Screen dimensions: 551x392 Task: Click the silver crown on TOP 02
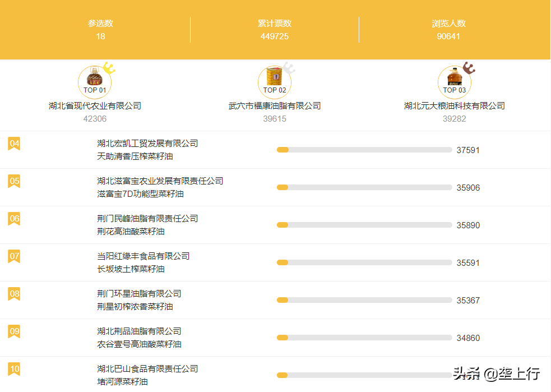click(289, 68)
